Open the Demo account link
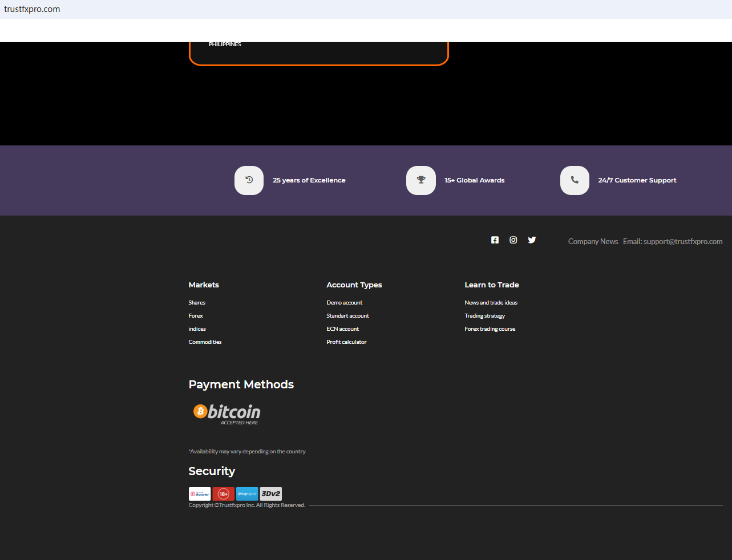732x560 pixels. pos(344,303)
